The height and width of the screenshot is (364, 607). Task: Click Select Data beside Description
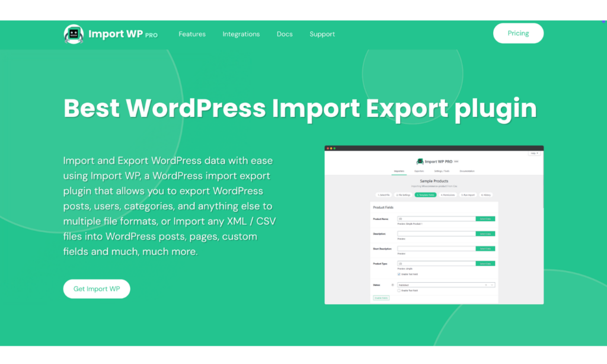[x=485, y=234]
